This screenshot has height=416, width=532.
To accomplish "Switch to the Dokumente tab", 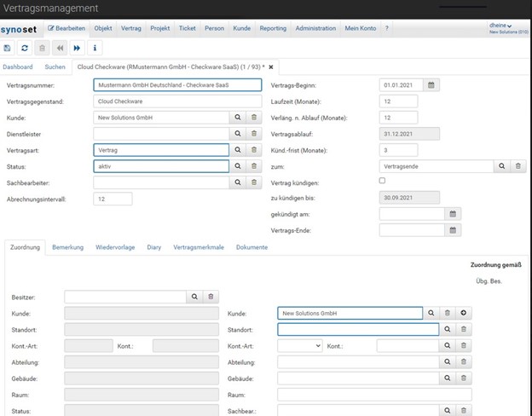I will [x=252, y=247].
